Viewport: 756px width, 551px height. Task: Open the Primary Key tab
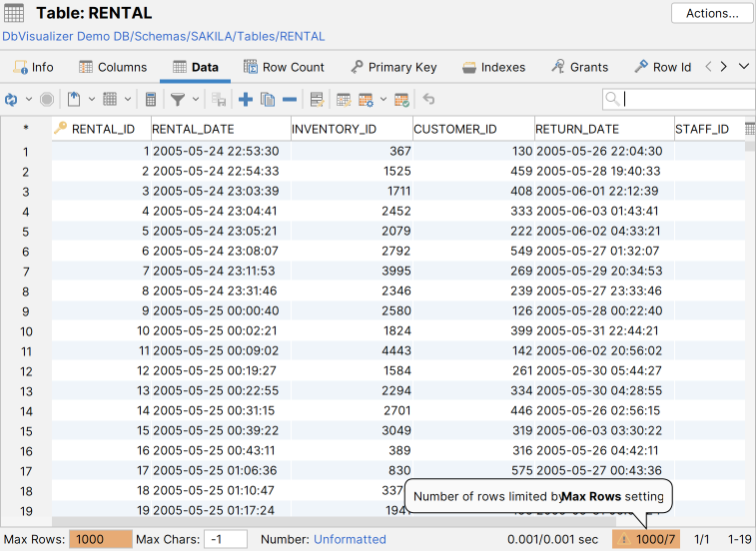392,67
